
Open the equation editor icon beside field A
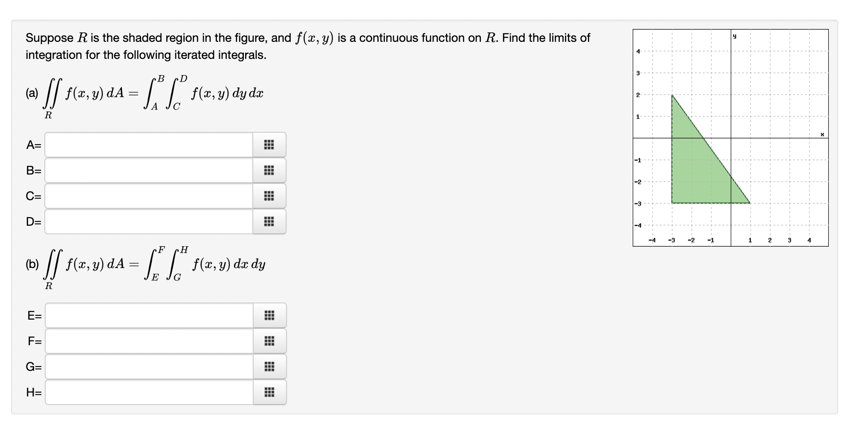(269, 145)
